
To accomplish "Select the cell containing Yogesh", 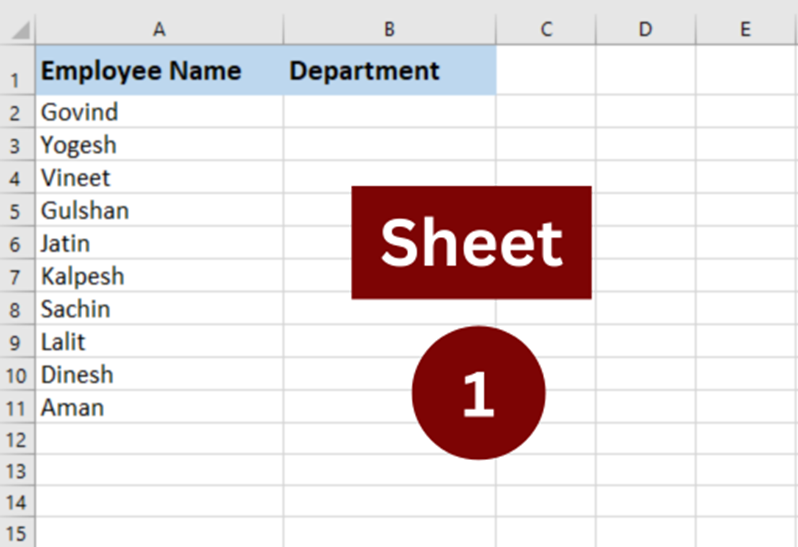I will 159,144.
